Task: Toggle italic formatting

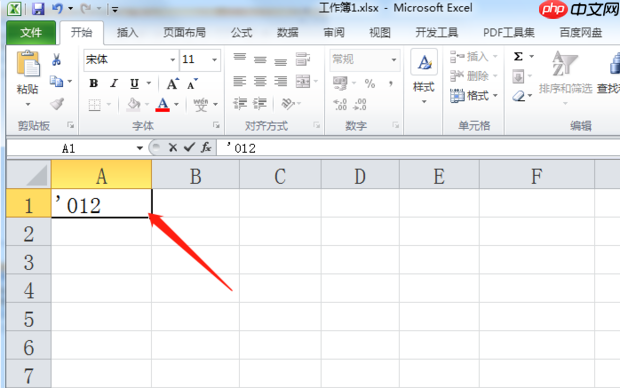Action: (x=114, y=83)
